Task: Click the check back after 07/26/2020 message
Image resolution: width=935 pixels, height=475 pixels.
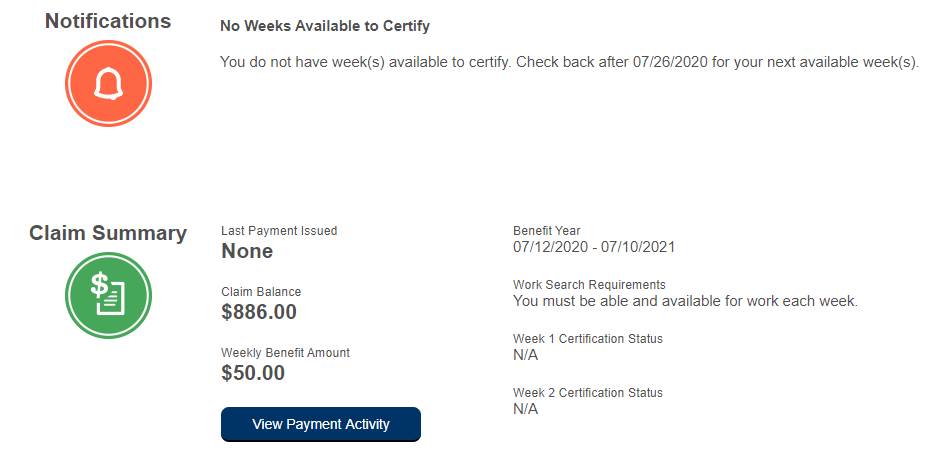Action: pos(568,62)
